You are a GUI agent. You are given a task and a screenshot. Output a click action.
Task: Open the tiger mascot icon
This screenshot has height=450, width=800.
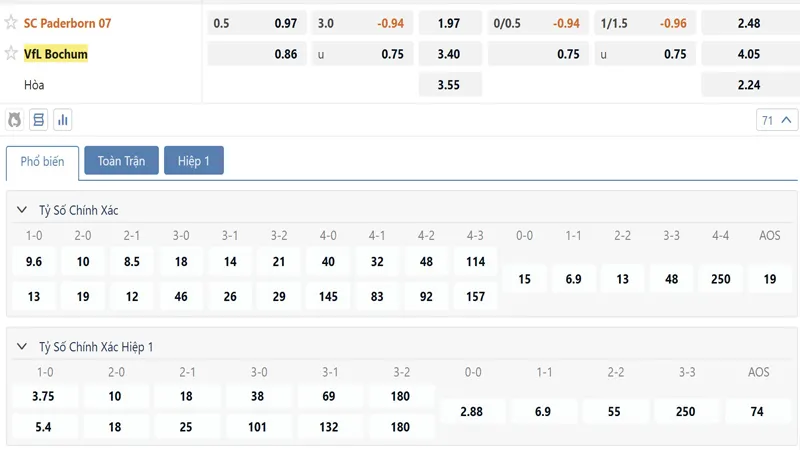[15, 120]
